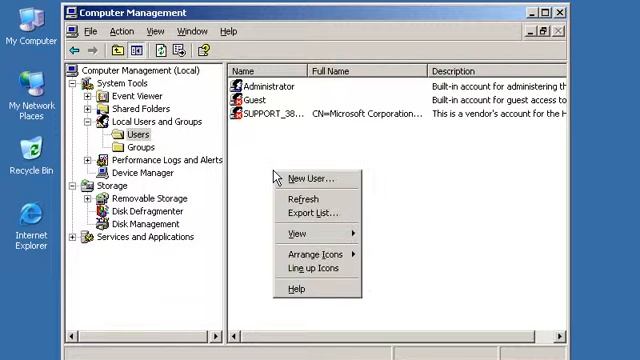Choose New User... from context menu
The image size is (640, 360).
pyautogui.click(x=317, y=179)
